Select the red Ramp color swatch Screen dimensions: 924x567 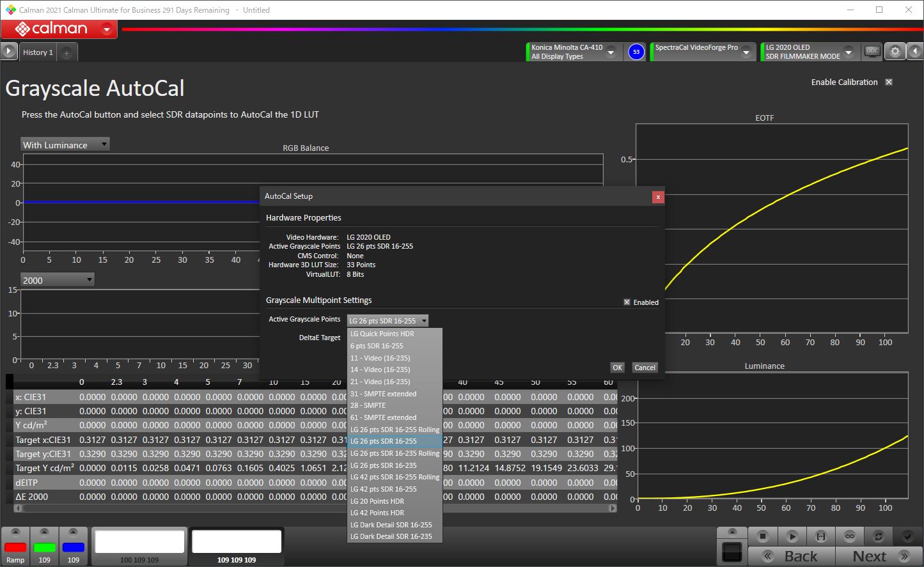pyautogui.click(x=15, y=548)
